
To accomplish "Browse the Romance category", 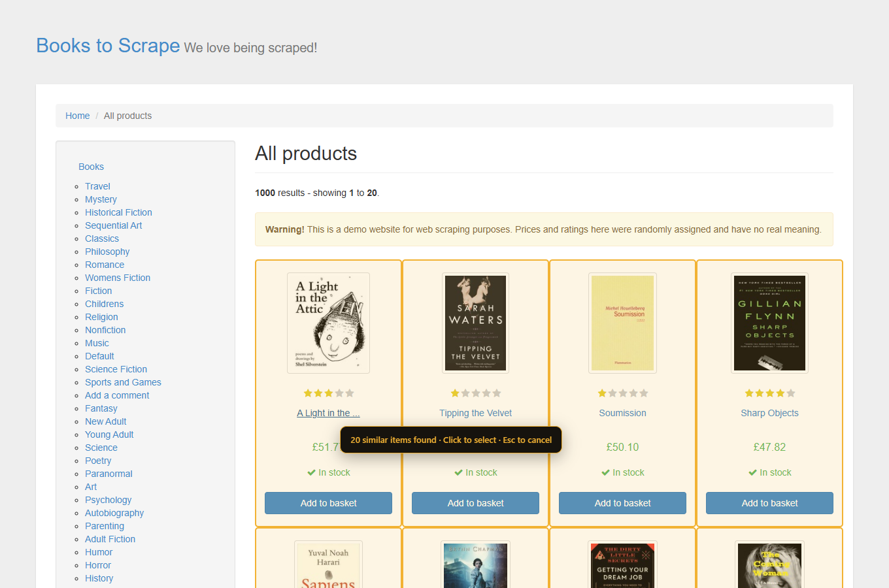I will tap(105, 265).
